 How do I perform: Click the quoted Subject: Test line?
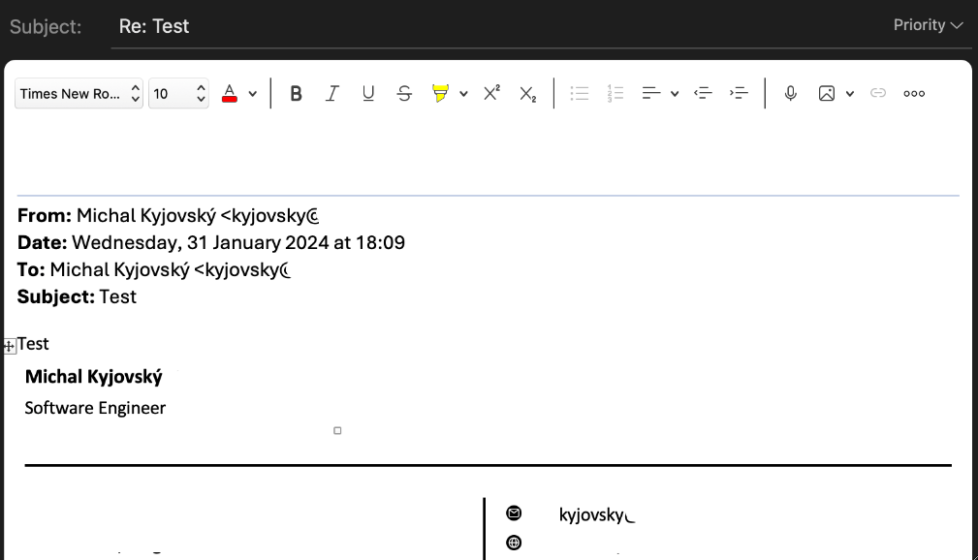coord(77,296)
